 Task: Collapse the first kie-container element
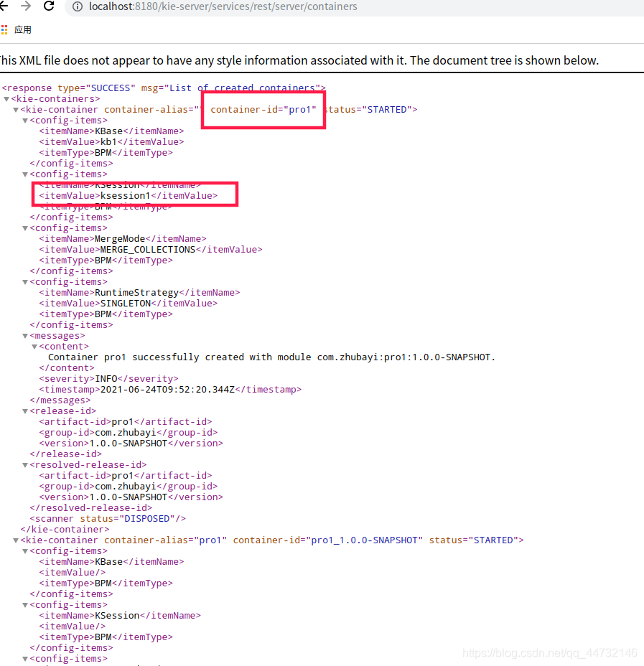click(15, 109)
